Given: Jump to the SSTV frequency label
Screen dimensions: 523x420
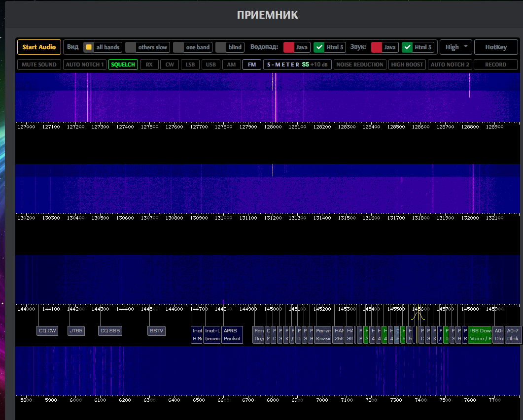Looking at the screenshot, I should pos(157,331).
